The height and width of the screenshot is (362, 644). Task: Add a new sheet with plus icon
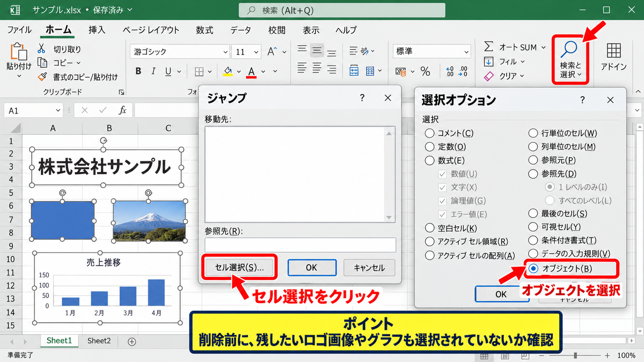tap(132, 342)
